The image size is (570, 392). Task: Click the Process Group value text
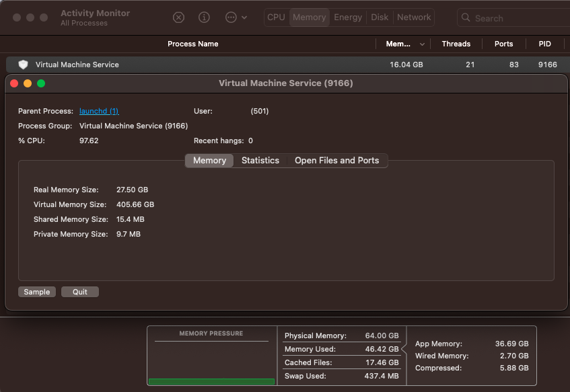133,126
